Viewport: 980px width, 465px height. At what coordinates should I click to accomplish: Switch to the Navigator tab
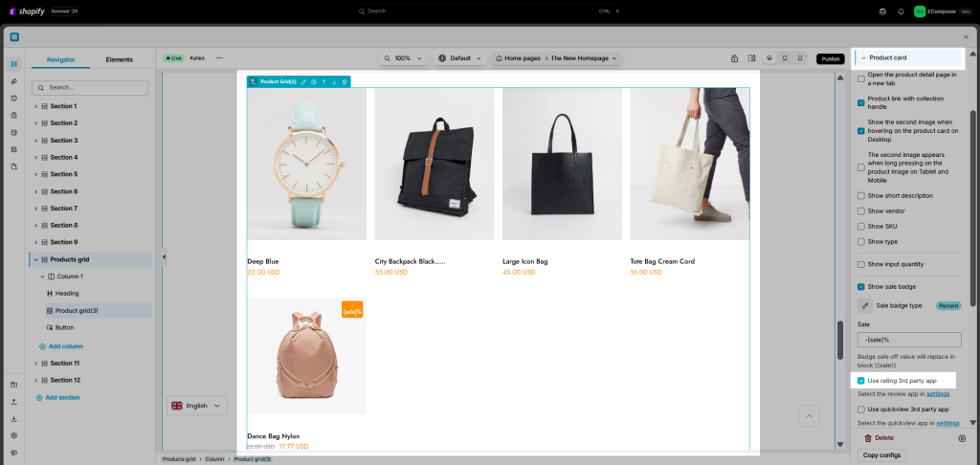[x=61, y=60]
